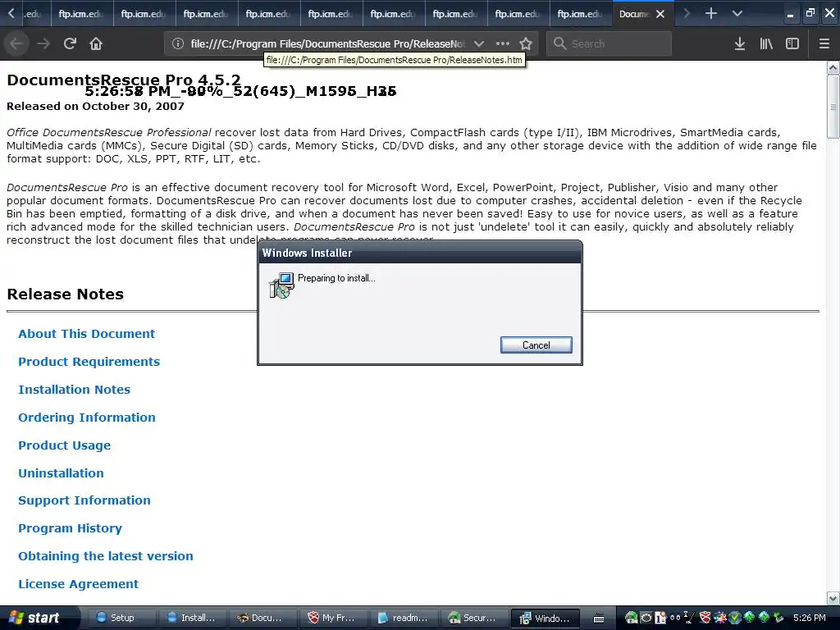Click the installer icon in Windows Installer dialog
This screenshot has width=840, height=630.
(x=281, y=285)
